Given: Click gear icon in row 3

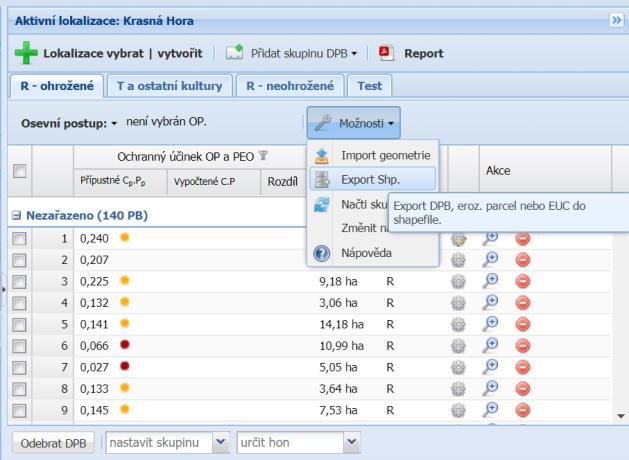Looking at the screenshot, I should 458,282.
